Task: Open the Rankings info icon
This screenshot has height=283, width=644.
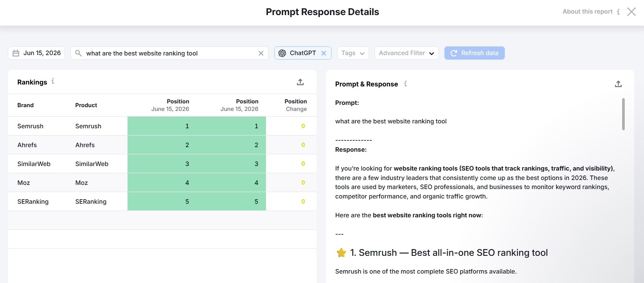Action: coord(53,81)
